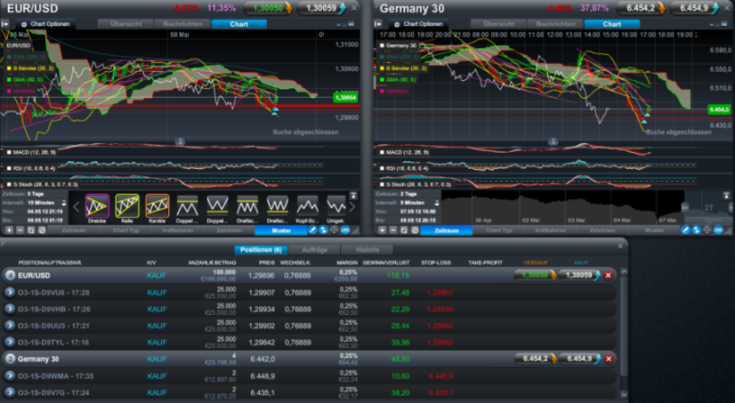
Task: Select the Dreiecke triangle pattern icon
Action: pyautogui.click(x=97, y=206)
